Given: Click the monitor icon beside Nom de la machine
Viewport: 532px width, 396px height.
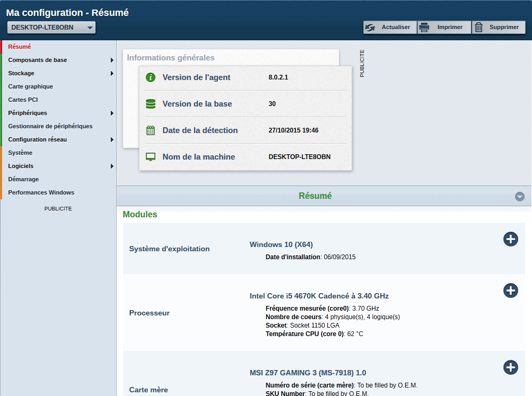Looking at the screenshot, I should tap(151, 157).
